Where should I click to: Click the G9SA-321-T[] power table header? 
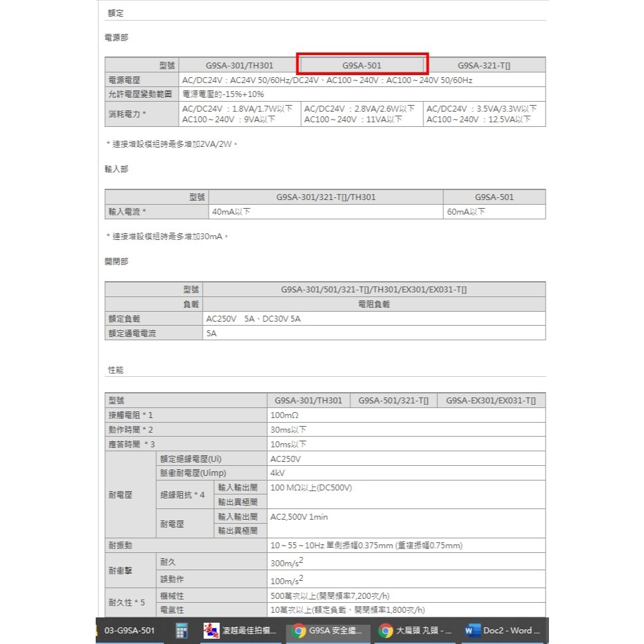[484, 65]
